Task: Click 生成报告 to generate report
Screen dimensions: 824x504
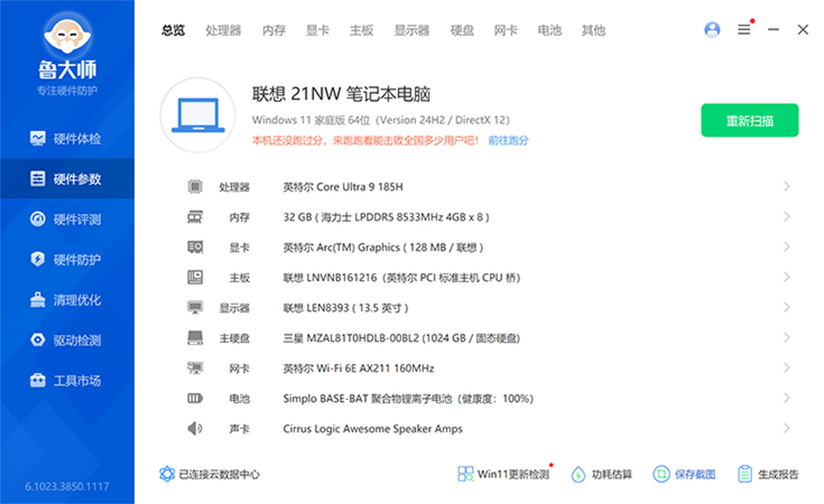Action: [x=768, y=474]
